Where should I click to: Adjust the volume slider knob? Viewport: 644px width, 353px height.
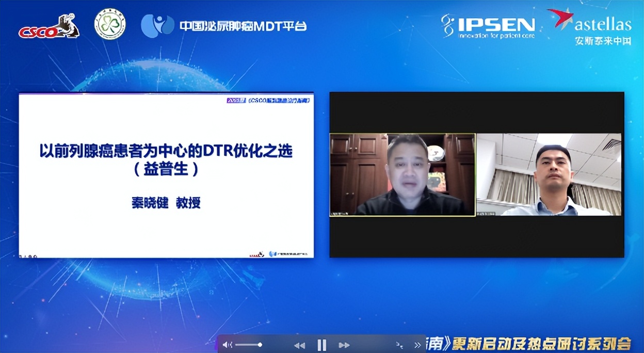[x=260, y=345]
